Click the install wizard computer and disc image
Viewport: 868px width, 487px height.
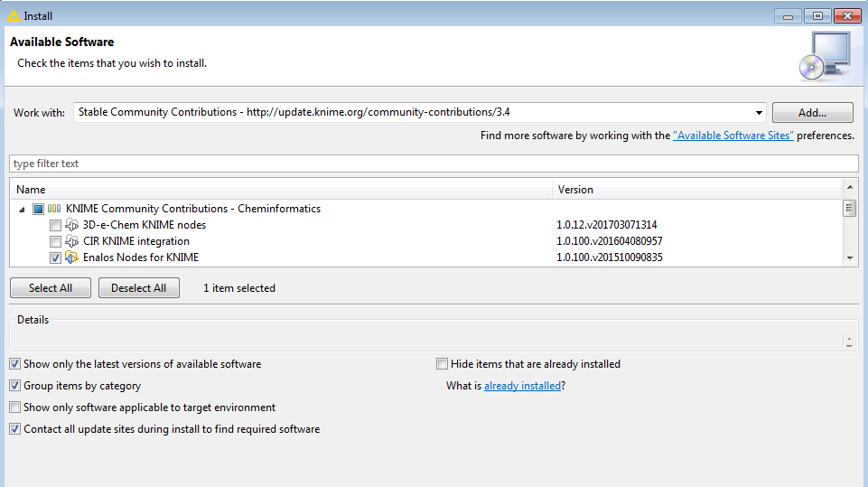pos(825,56)
